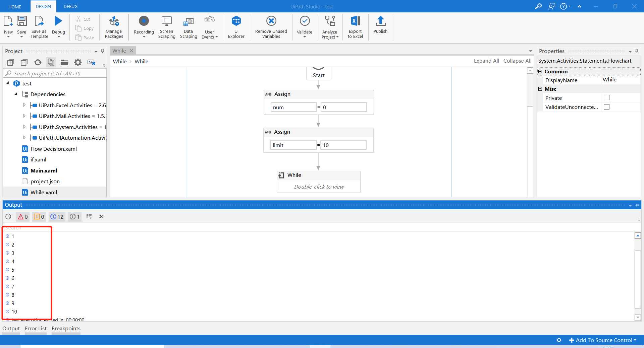Clear all Output messages with X icon
The height and width of the screenshot is (348, 644).
101,217
